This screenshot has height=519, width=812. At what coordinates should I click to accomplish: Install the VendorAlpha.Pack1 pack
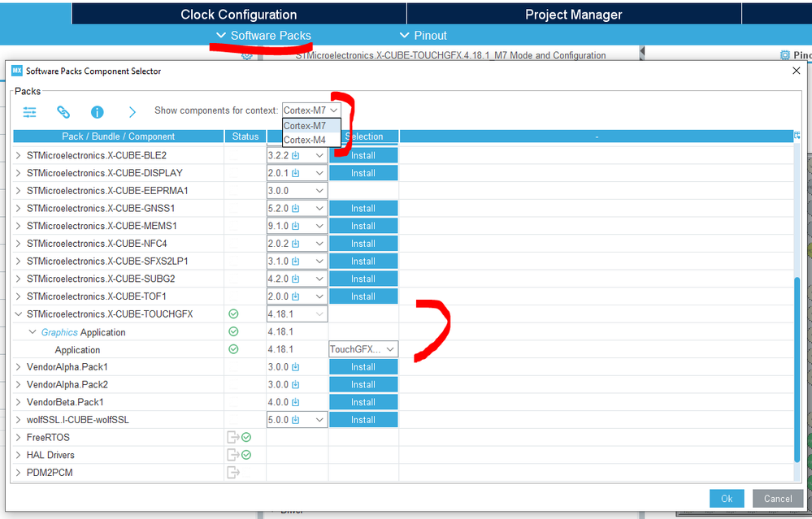363,367
